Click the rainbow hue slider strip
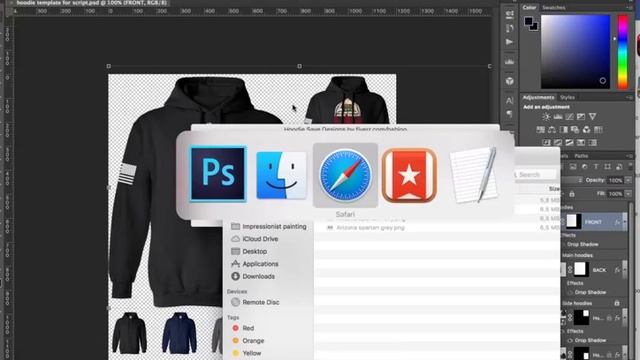 coord(622,51)
